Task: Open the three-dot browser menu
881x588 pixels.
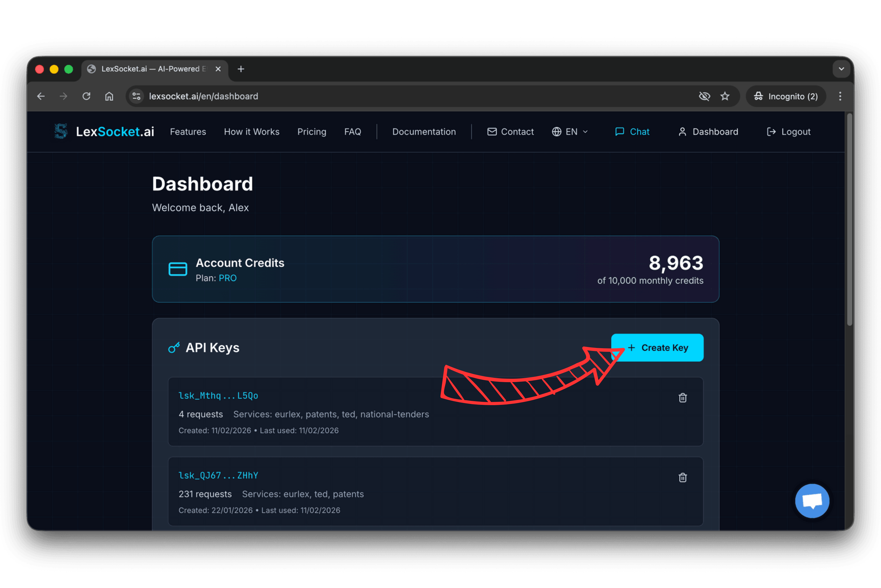Action: click(840, 96)
